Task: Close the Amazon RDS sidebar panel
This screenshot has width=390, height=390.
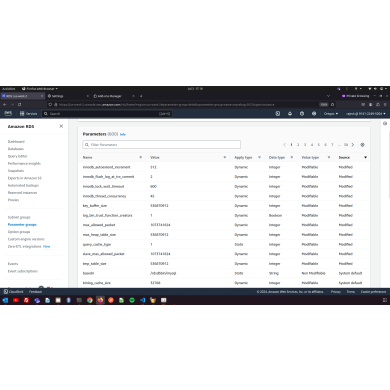Action: click(x=61, y=126)
